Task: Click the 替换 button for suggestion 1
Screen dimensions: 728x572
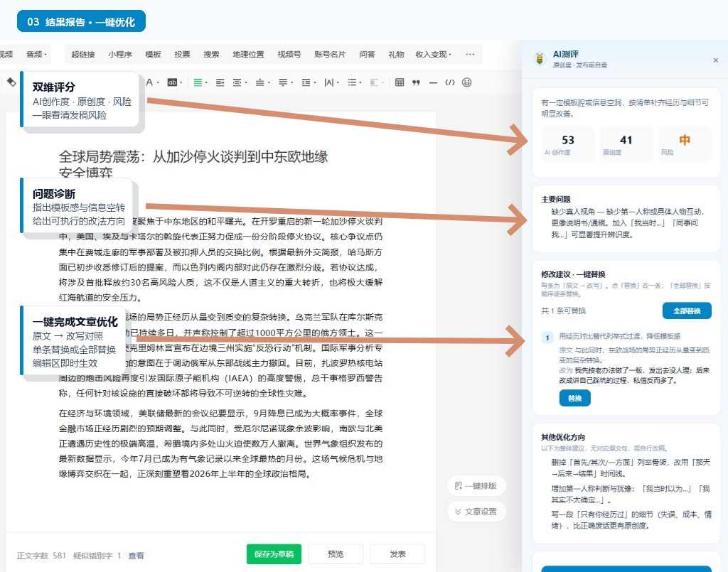Action: 574,398
